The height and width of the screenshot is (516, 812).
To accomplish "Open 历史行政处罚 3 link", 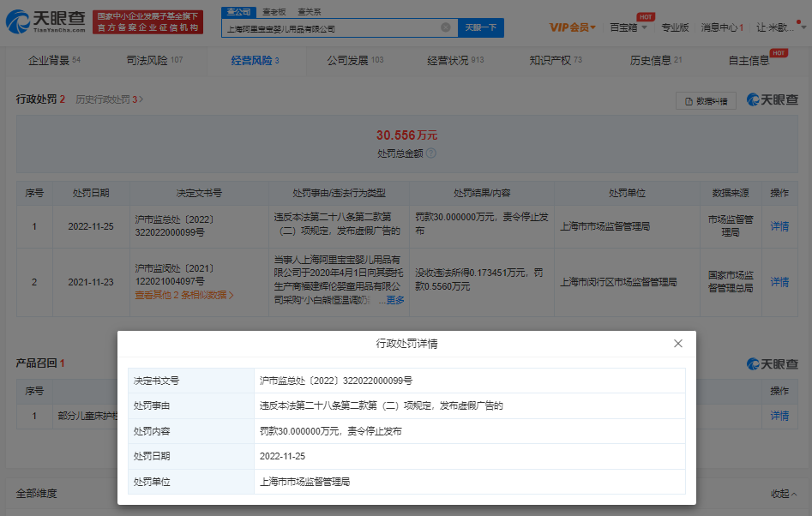I will [x=109, y=99].
